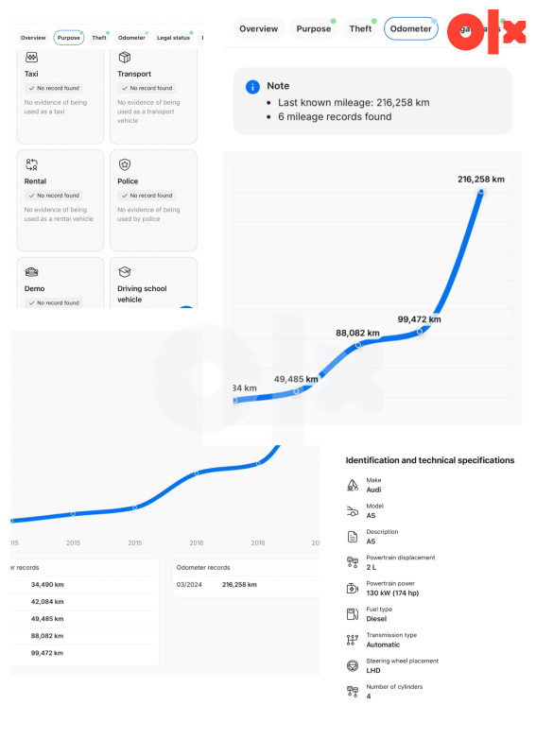This screenshot has width=536, height=756.
Task: Select the small Purpose tab
Action: tap(68, 38)
